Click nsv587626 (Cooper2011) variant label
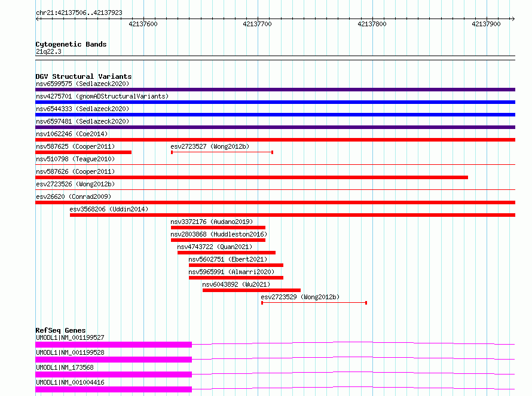Screen dimensions: 532x396 pos(75,171)
